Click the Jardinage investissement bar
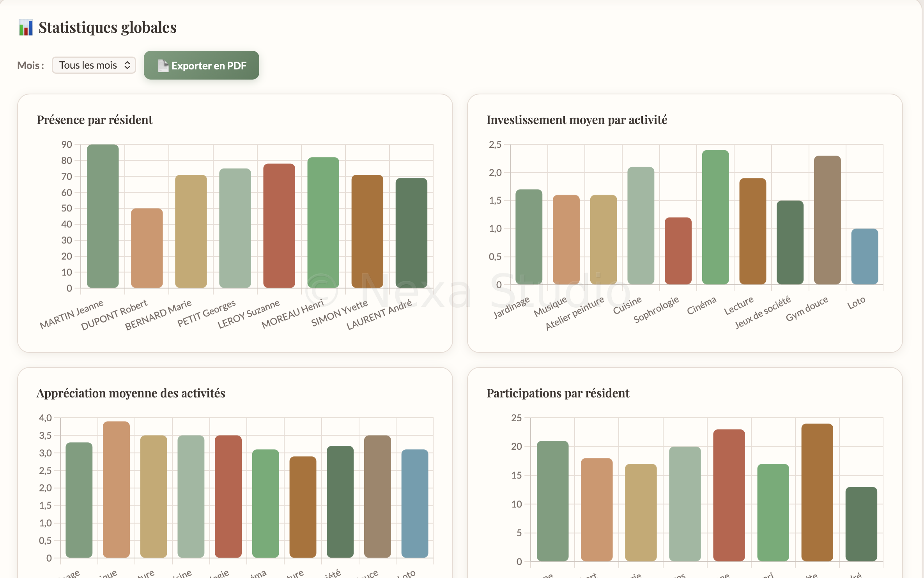The height and width of the screenshot is (578, 924). click(x=529, y=237)
